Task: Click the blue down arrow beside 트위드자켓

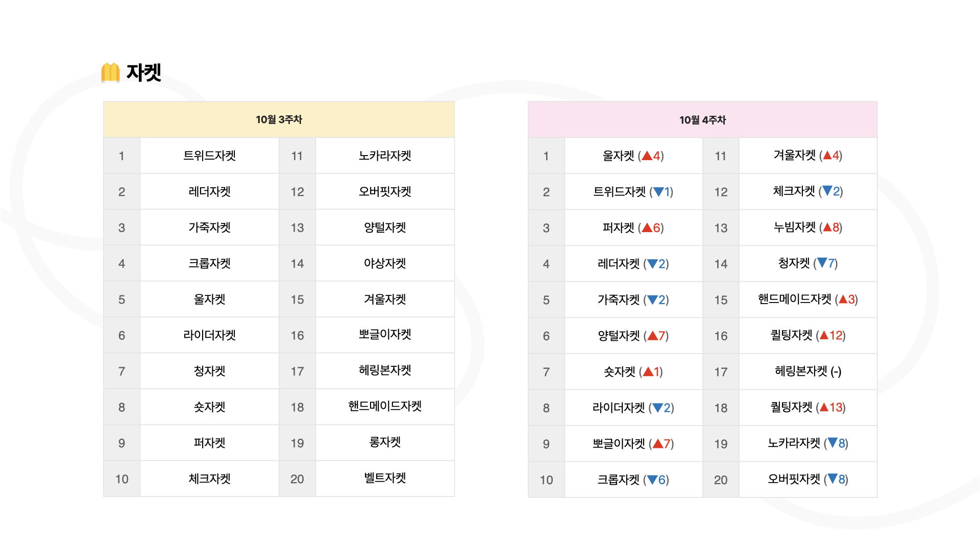Action: (x=658, y=192)
